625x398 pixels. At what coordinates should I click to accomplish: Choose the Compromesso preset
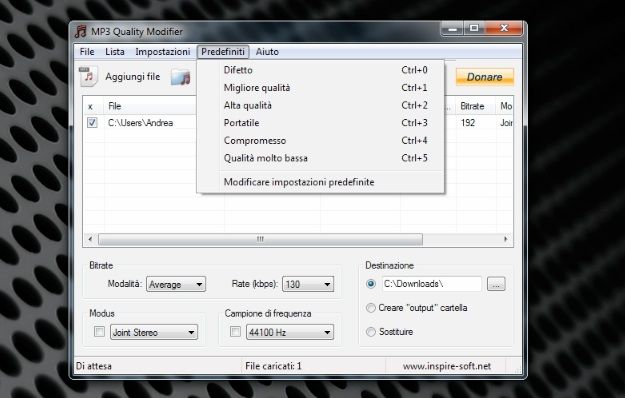320,140
